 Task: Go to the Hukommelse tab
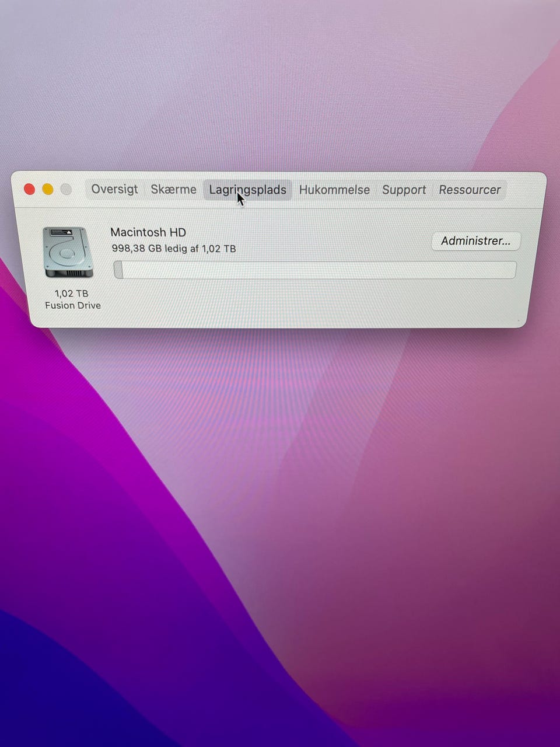334,190
